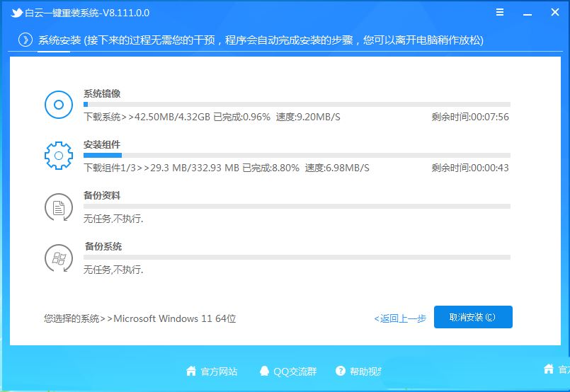Click the 系统镜像 download progress bar

297,105
